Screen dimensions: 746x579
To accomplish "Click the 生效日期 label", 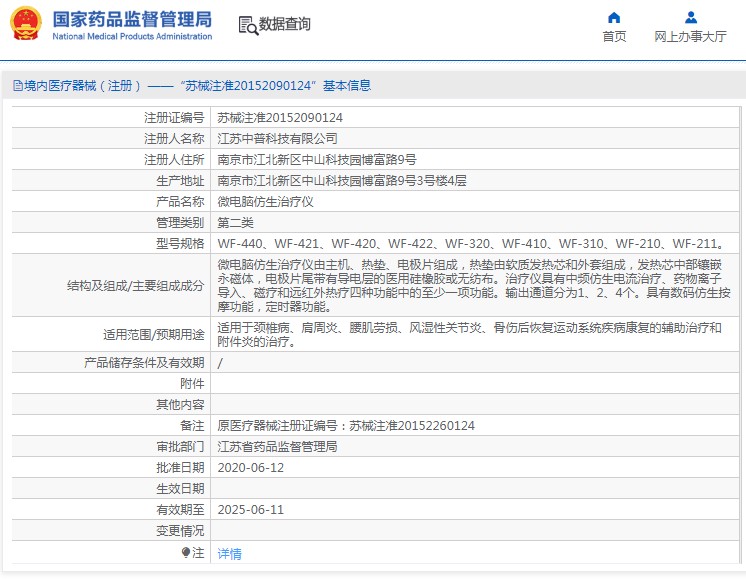I will point(180,488).
